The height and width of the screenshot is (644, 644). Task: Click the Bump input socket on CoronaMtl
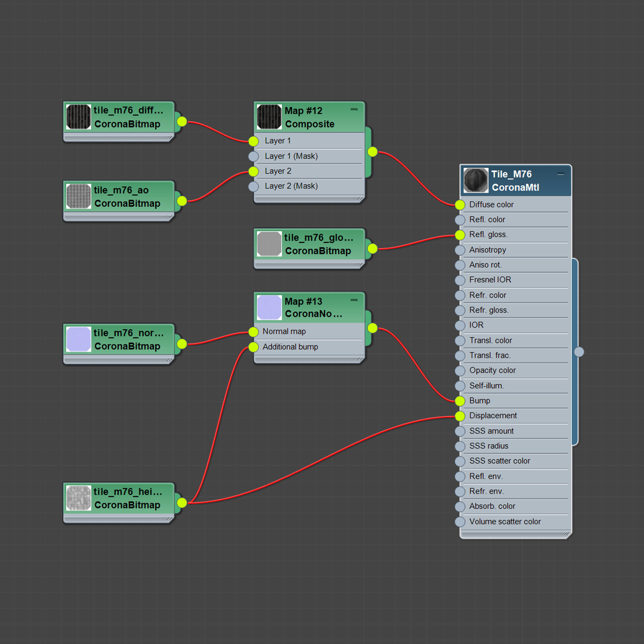coord(460,401)
